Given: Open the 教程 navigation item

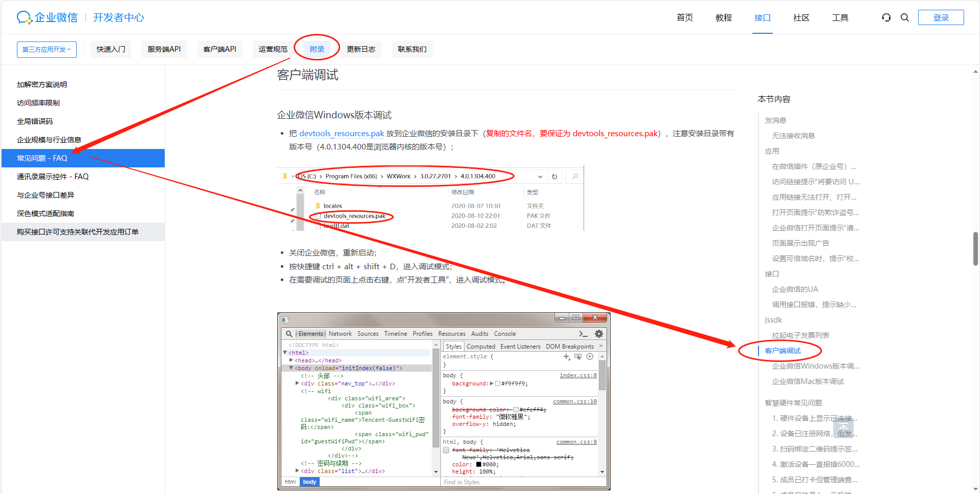Looking at the screenshot, I should tap(724, 17).
